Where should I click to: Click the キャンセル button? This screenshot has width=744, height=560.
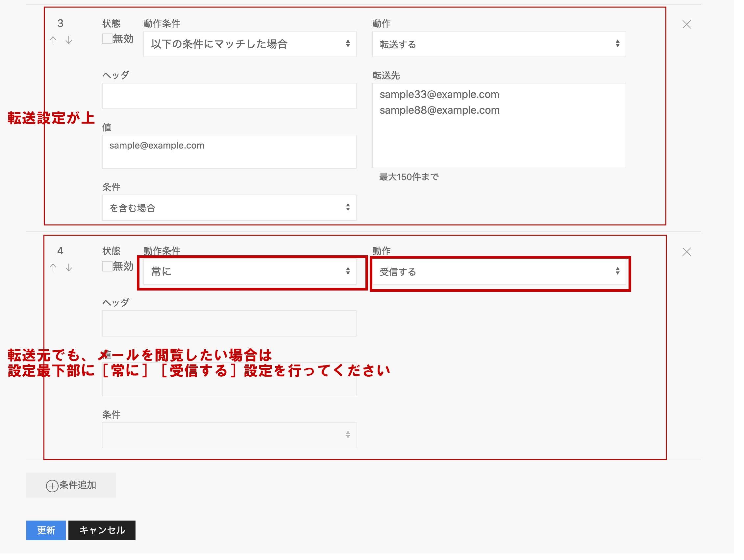(102, 530)
